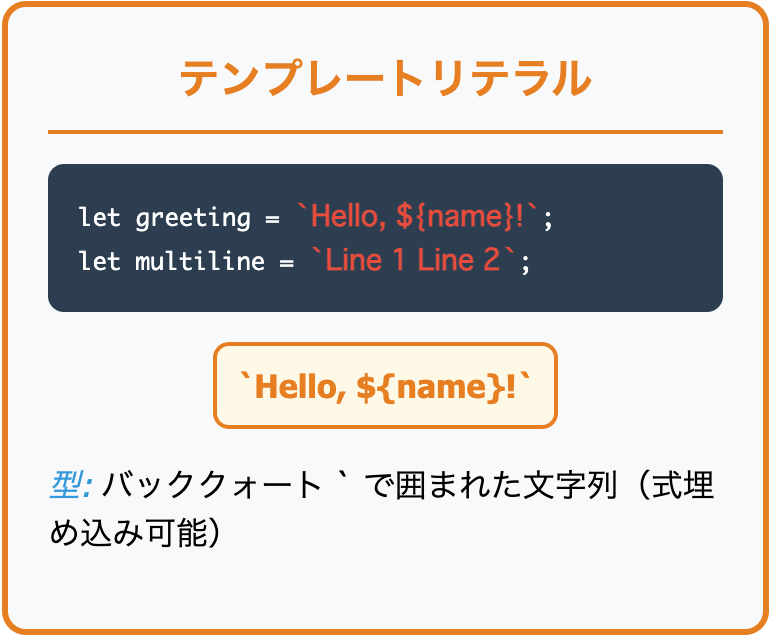
Task: Click the word バッククォート in the description
Action: [x=210, y=487]
